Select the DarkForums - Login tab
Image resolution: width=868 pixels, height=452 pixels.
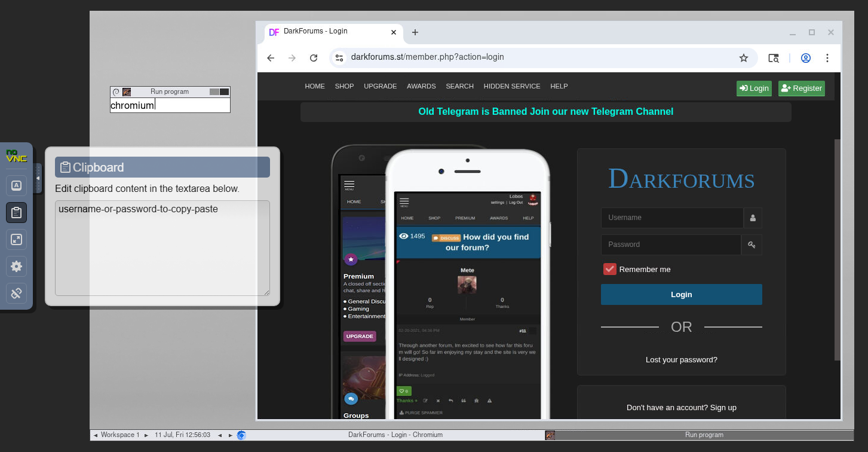[333, 32]
